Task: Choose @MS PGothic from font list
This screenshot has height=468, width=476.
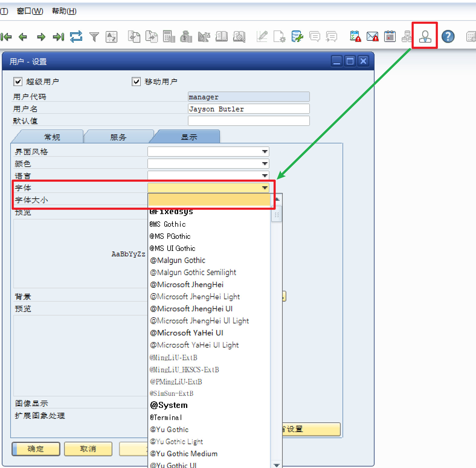Action: (x=209, y=236)
